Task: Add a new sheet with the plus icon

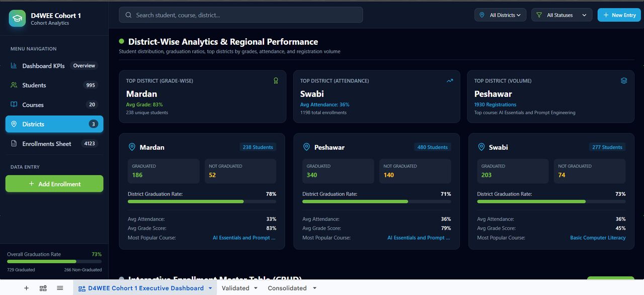Action: [x=27, y=288]
